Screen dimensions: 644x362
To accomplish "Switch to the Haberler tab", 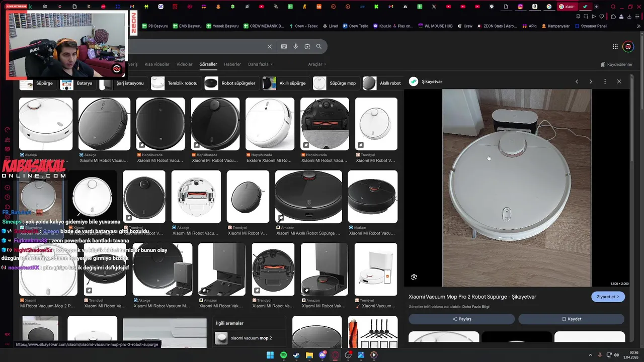I will pos(232,64).
